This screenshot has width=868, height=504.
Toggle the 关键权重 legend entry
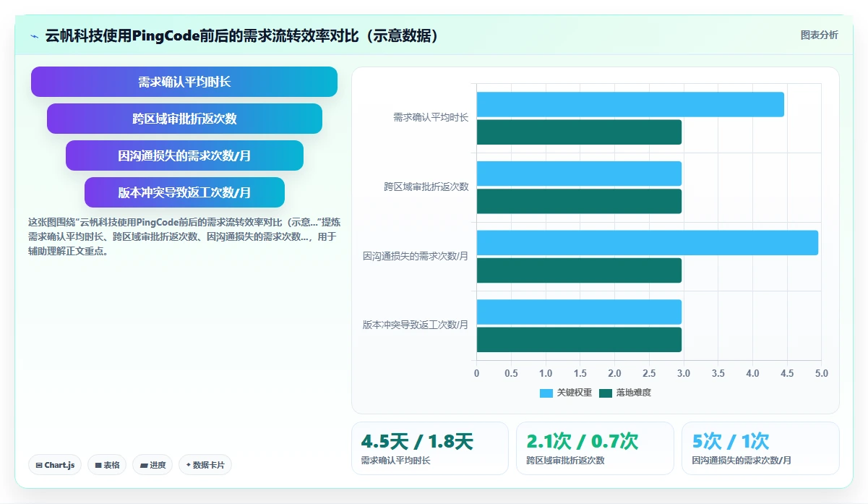566,393
